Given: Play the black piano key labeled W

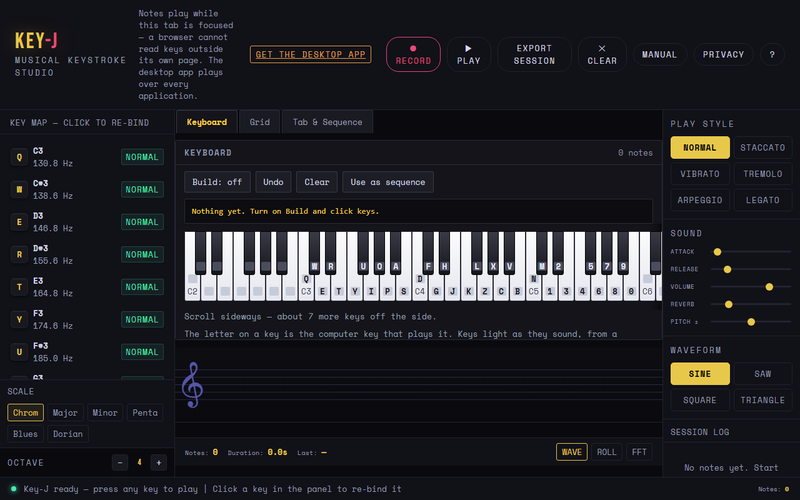Looking at the screenshot, I should tap(314, 253).
